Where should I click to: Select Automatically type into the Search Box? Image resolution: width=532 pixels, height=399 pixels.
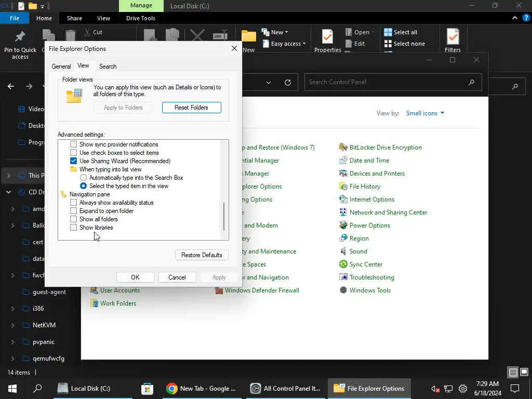(83, 178)
